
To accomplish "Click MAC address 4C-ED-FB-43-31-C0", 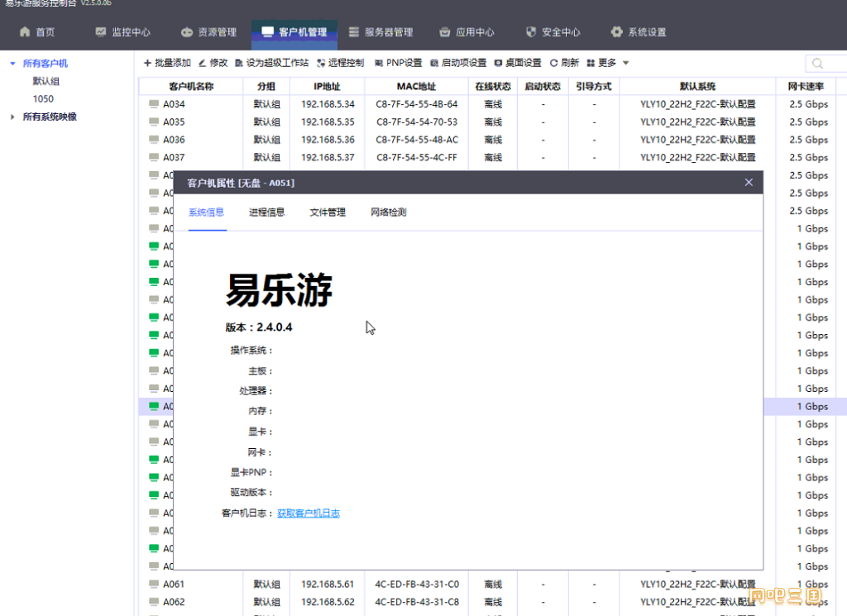I will click(417, 584).
